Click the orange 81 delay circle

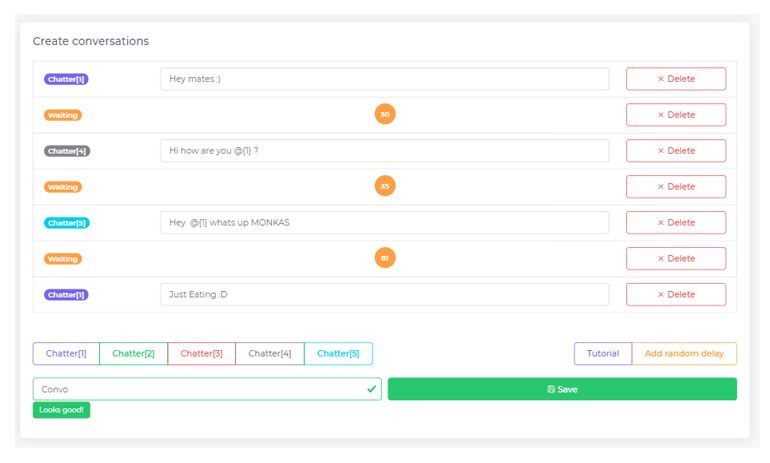pyautogui.click(x=385, y=258)
